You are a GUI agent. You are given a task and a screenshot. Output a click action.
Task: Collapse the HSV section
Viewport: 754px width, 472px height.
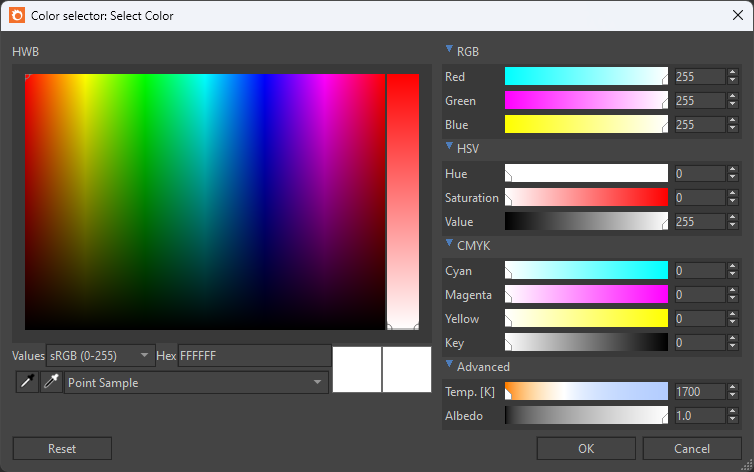tap(449, 147)
